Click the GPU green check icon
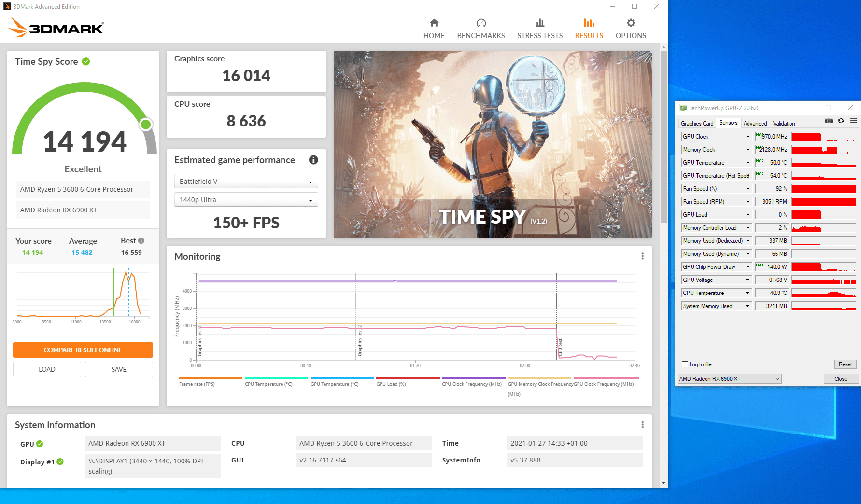This screenshot has height=504, width=861. [40, 444]
